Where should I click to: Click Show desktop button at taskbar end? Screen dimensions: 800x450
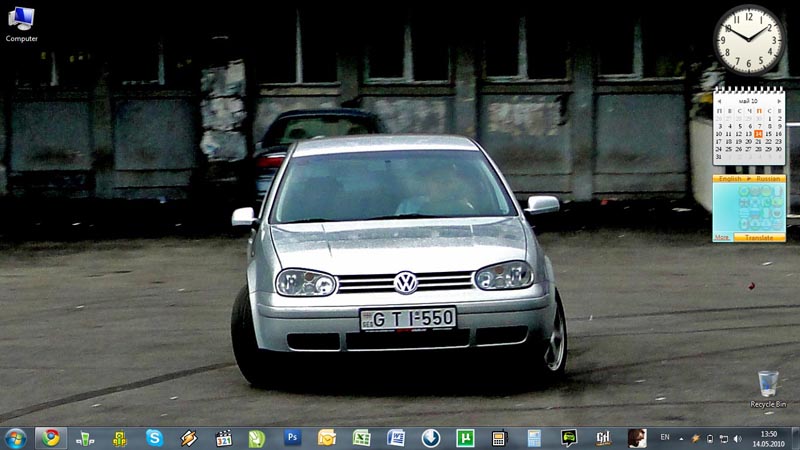pos(795,439)
